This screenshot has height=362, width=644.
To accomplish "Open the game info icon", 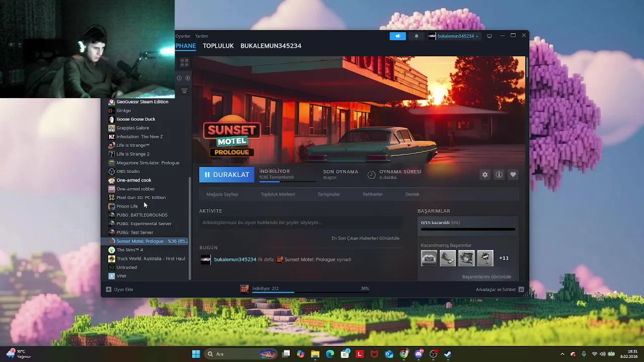I will click(499, 174).
